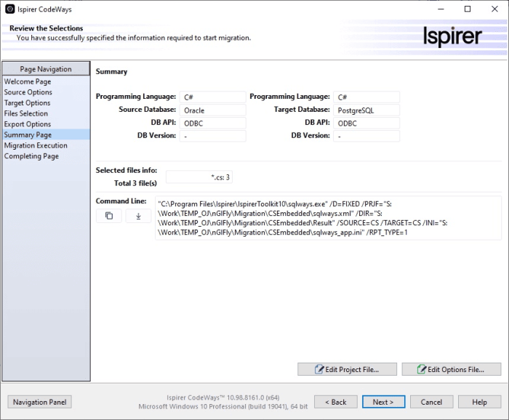
Task: Open Help for this page
Action: [479, 402]
